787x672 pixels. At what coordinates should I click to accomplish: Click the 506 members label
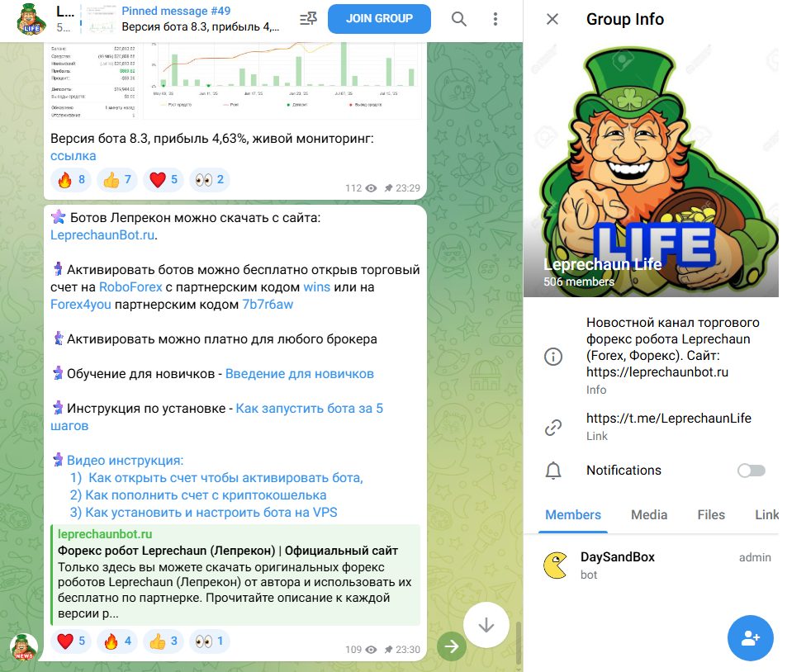(579, 282)
